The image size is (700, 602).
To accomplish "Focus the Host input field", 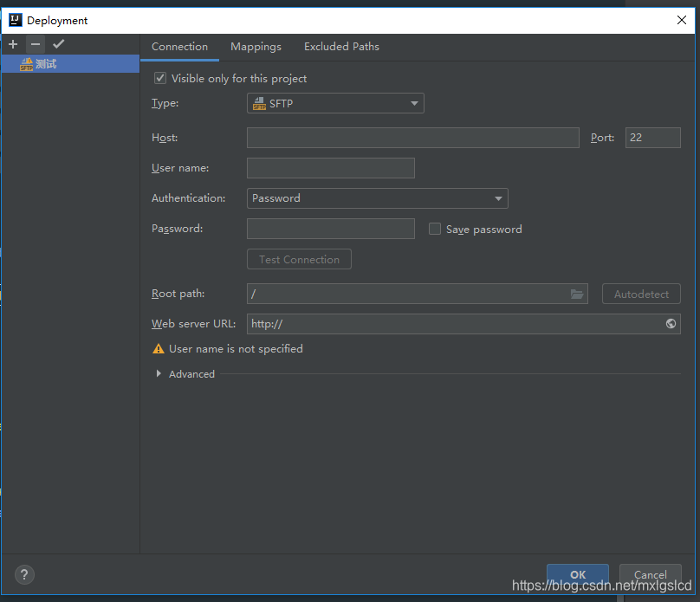I will pyautogui.click(x=413, y=138).
